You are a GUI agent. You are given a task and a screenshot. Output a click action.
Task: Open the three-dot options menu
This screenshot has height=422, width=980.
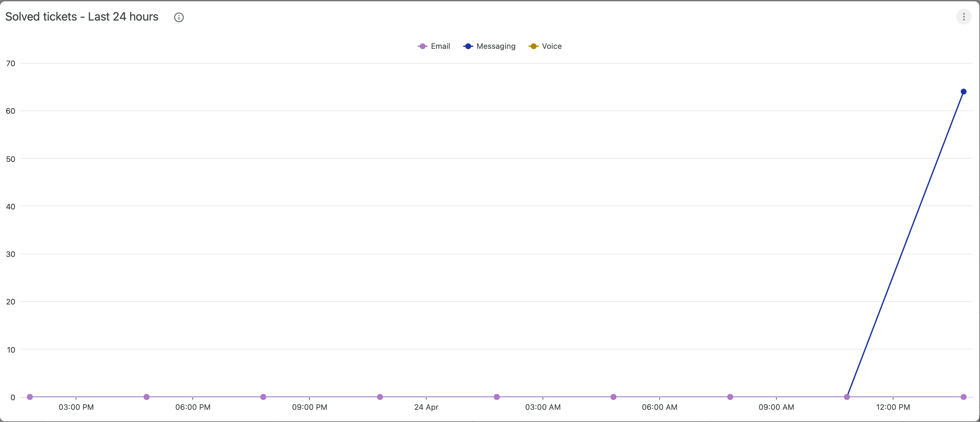(x=963, y=17)
